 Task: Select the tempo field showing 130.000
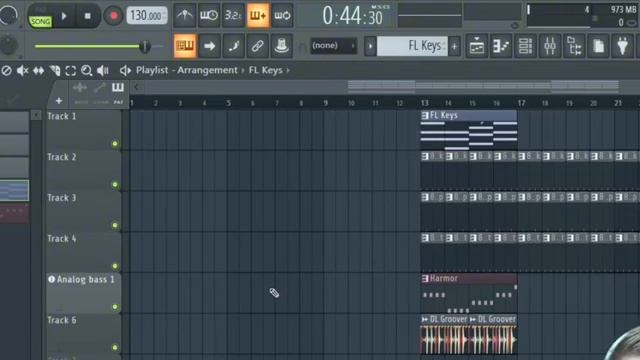coord(147,16)
